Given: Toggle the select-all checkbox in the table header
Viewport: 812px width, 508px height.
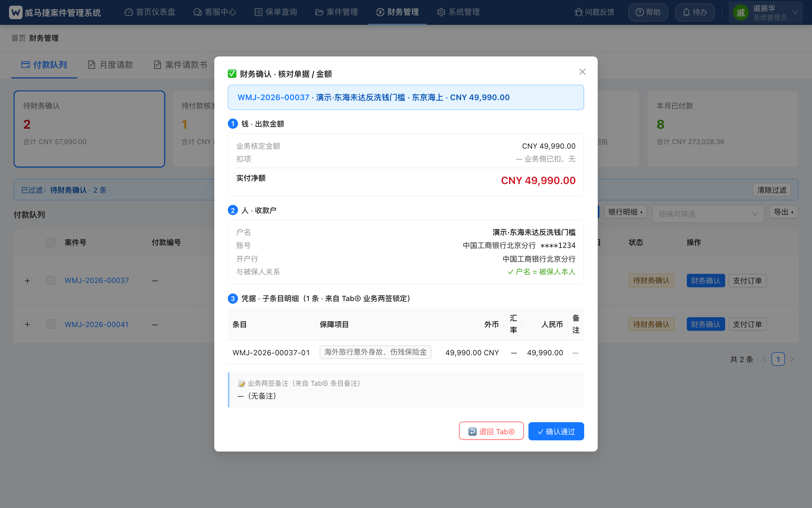Looking at the screenshot, I should click(51, 242).
